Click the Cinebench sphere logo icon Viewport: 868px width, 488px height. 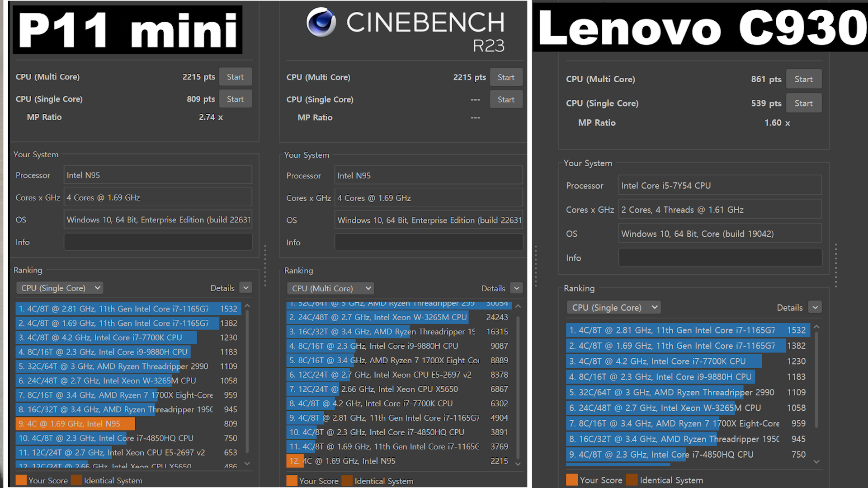click(x=321, y=22)
